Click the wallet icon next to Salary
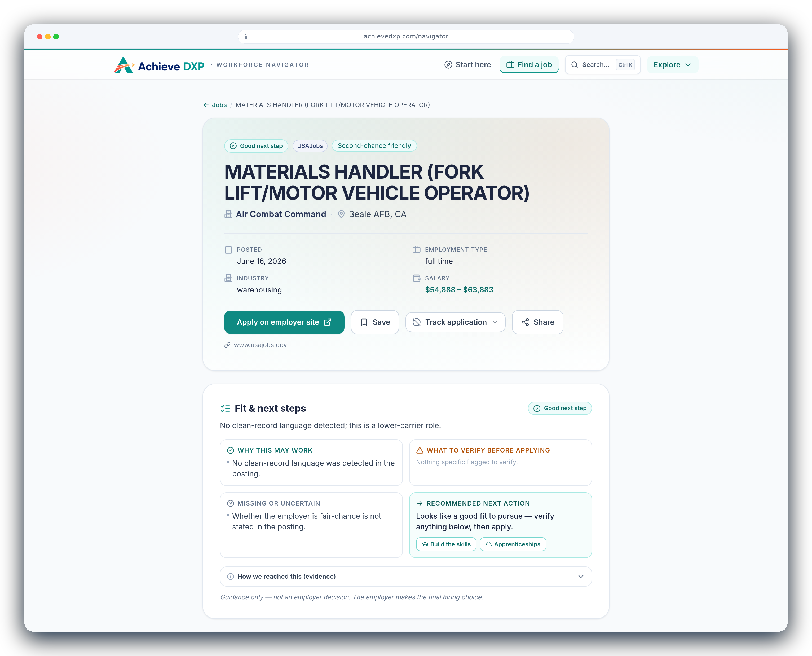The height and width of the screenshot is (656, 812). [x=417, y=278]
